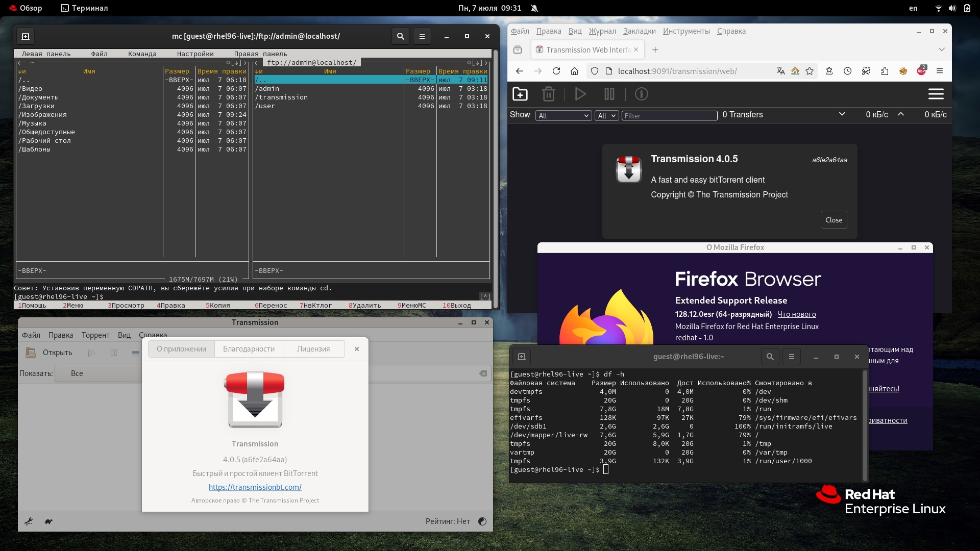Open Transmission preferences wrench icon
The height and width of the screenshot is (551, 980).
[x=29, y=521]
